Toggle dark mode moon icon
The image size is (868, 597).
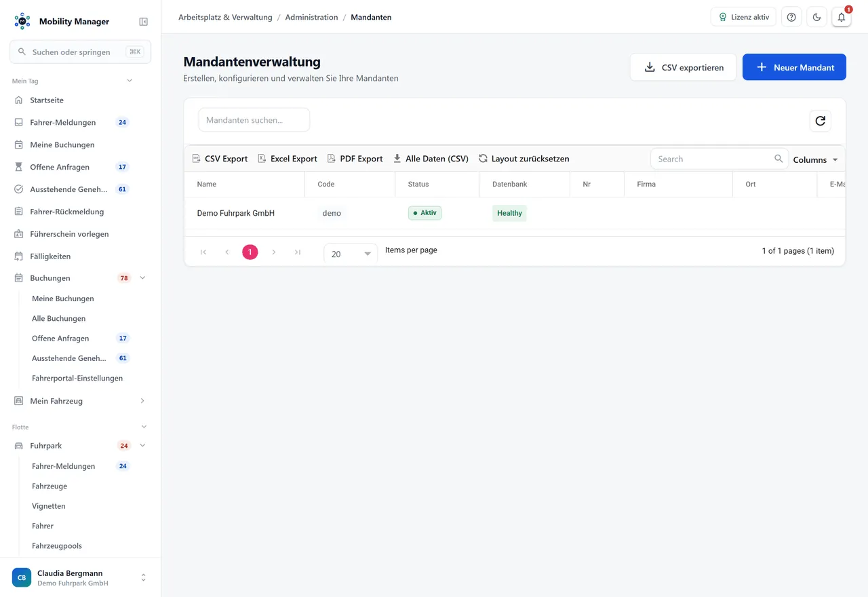pos(816,17)
